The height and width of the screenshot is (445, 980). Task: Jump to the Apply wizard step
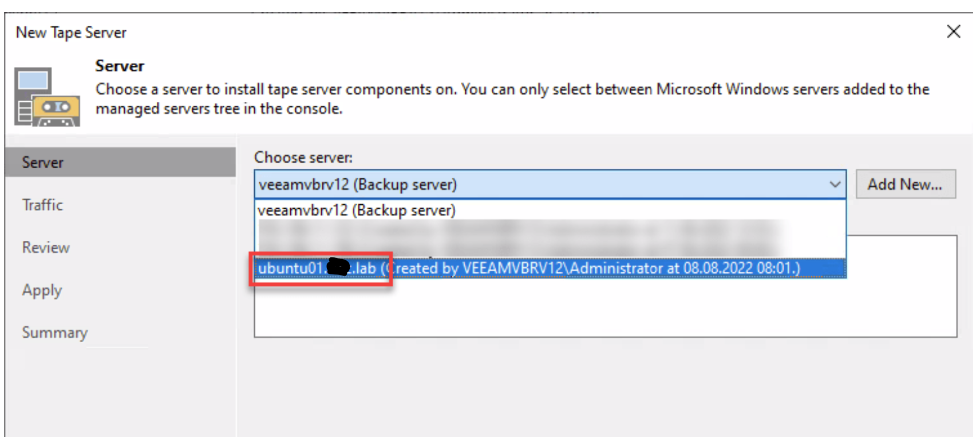point(42,291)
